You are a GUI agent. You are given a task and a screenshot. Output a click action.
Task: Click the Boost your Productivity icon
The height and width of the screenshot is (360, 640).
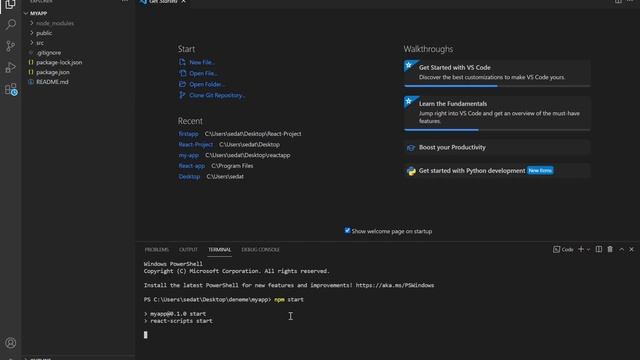click(411, 147)
